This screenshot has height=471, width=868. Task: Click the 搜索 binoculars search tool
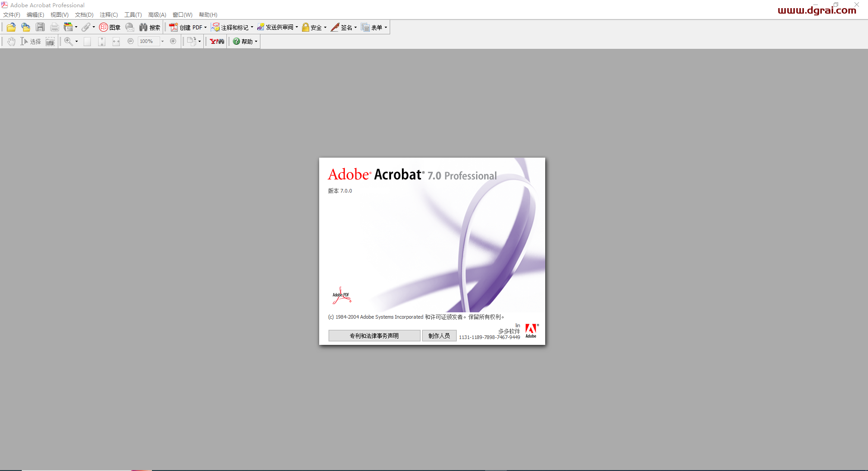click(150, 27)
